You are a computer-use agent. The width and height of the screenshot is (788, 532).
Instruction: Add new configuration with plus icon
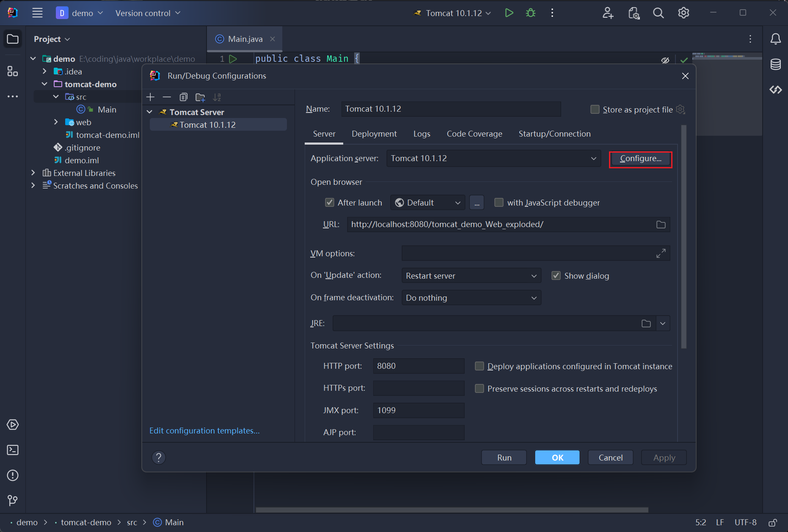[150, 97]
